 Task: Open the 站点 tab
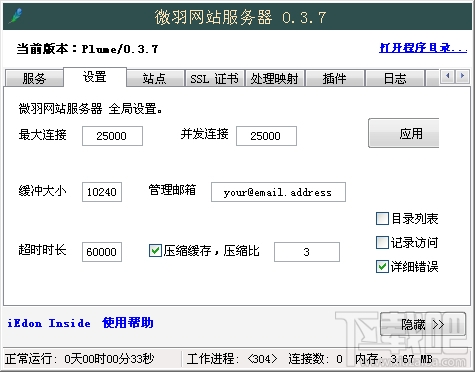pos(155,79)
